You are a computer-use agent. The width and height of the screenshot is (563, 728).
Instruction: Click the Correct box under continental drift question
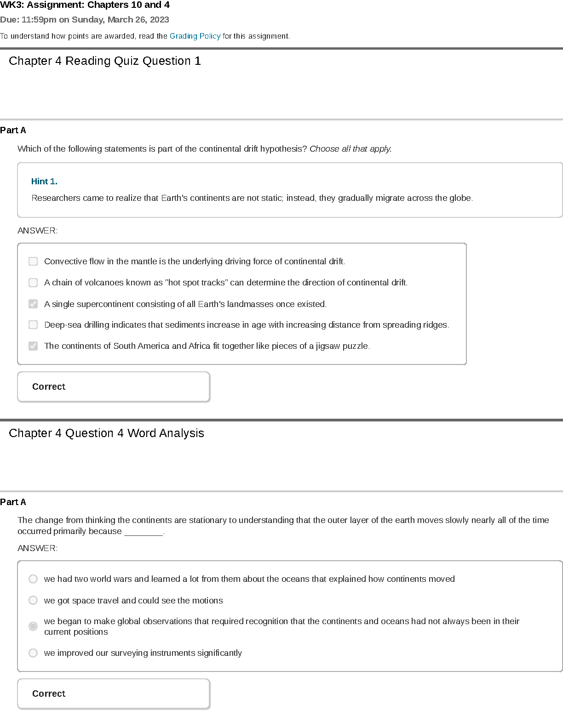coord(114,387)
